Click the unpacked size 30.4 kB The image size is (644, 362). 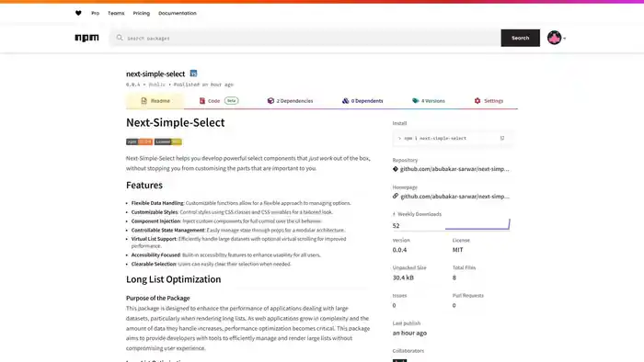point(403,277)
